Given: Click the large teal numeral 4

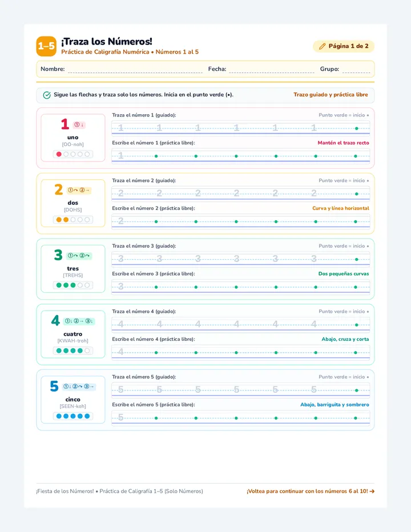Looking at the screenshot, I should point(56,321).
